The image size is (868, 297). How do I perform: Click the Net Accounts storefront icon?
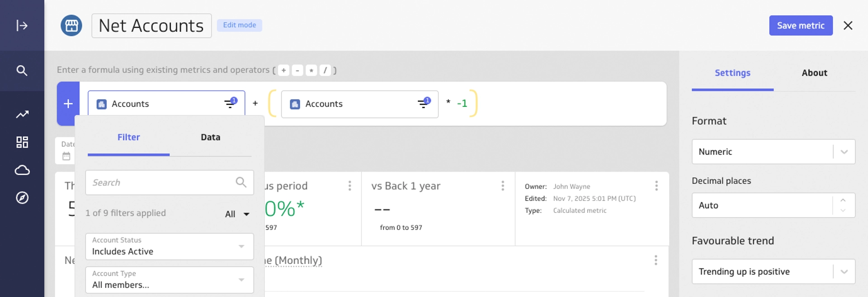click(71, 25)
